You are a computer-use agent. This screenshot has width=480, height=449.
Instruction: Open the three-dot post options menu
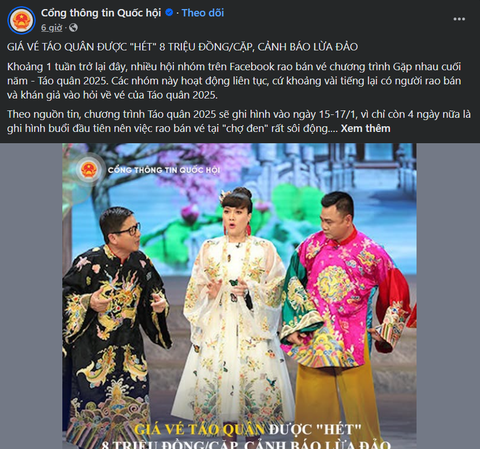459,19
